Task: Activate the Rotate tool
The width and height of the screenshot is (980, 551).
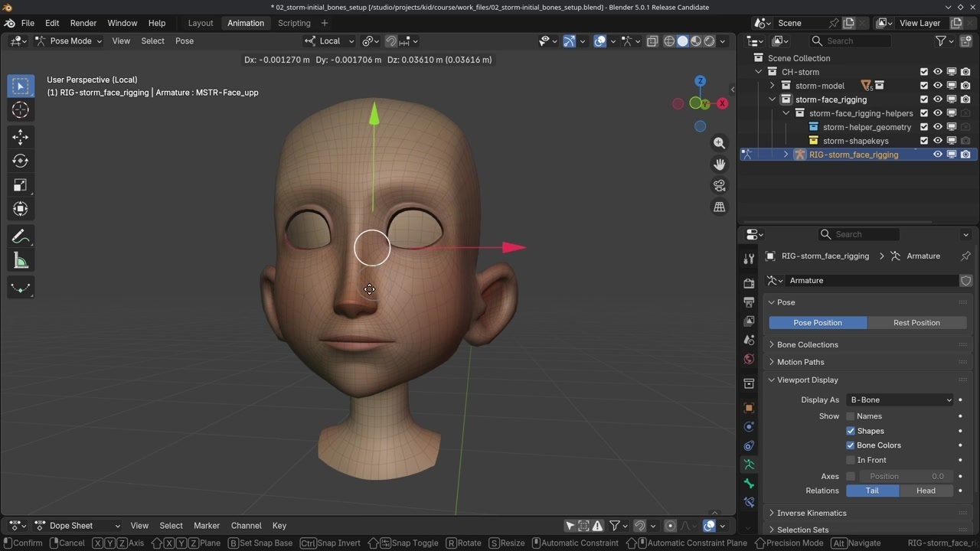Action: 21,161
